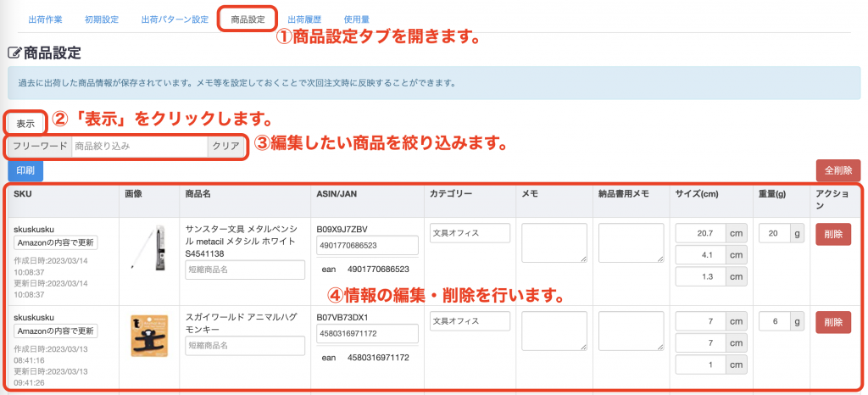Edit JAN field containing 4580316971172
The width and height of the screenshot is (868, 395).
(368, 334)
